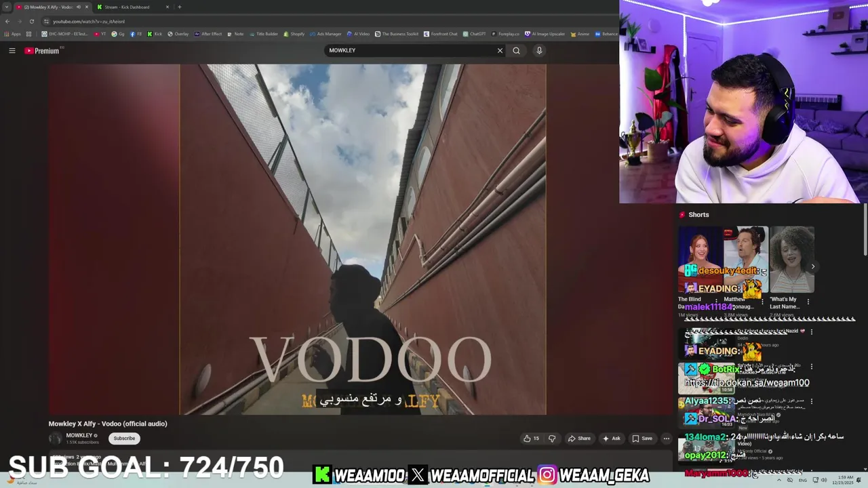Open the Foreplay.co bookmark
The height and width of the screenshot is (488, 868).
tap(505, 34)
